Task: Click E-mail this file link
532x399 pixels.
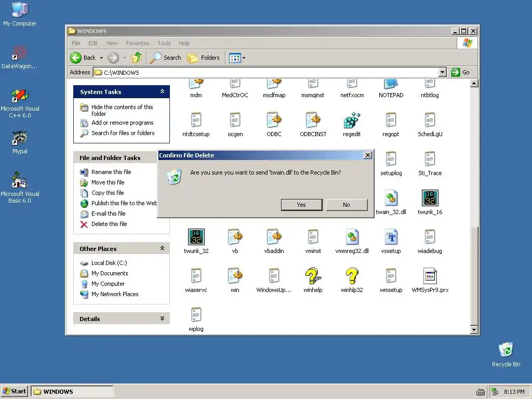Action: click(x=108, y=214)
